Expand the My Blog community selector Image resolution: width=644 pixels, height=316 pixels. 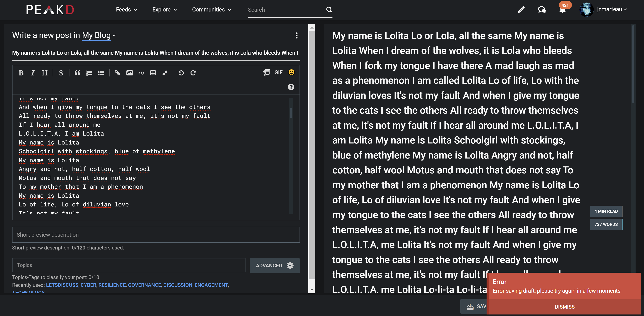99,35
